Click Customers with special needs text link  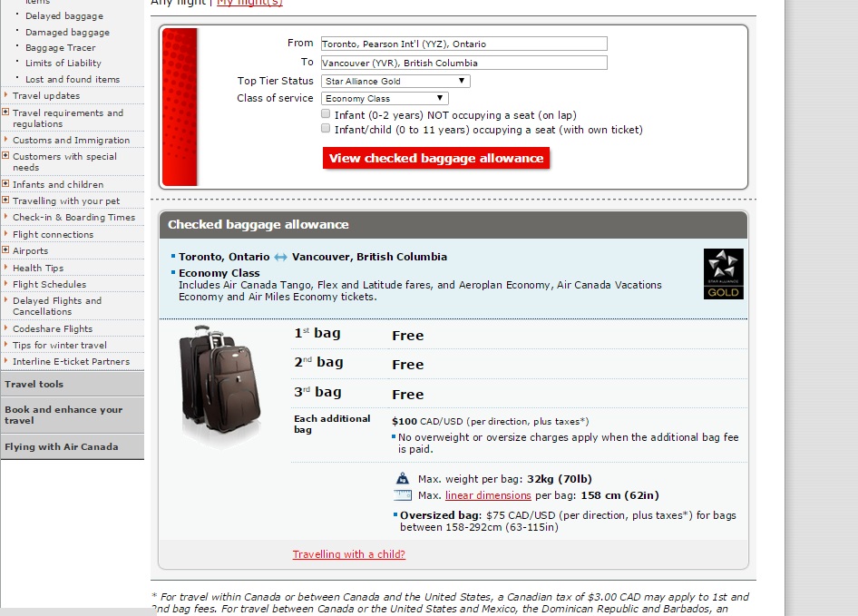pyautogui.click(x=64, y=162)
